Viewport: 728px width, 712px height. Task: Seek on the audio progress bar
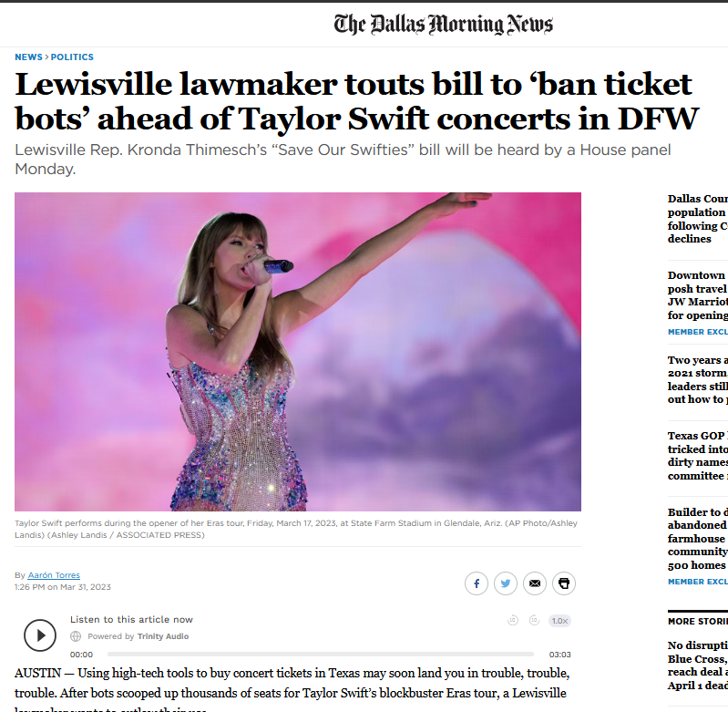tap(321, 654)
